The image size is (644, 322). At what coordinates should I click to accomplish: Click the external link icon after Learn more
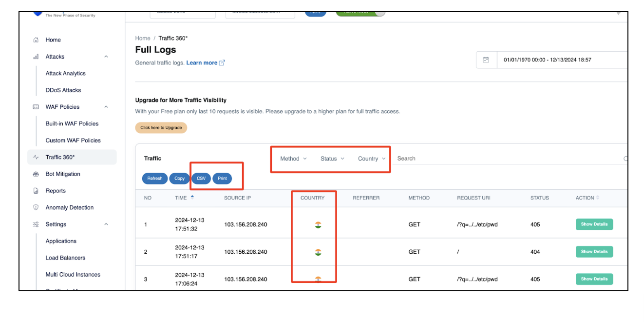coord(222,62)
